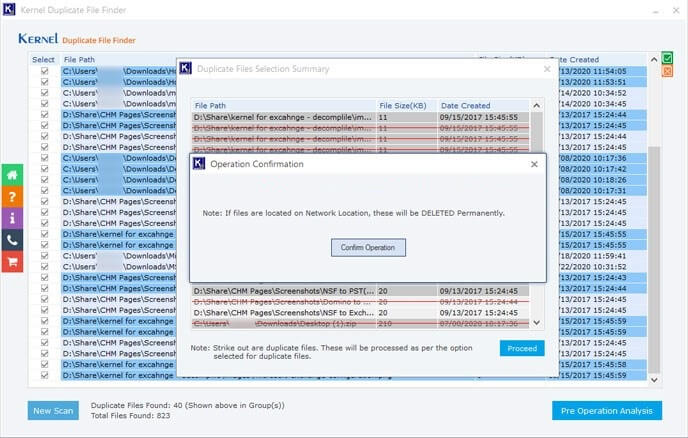Screen dimensions: 688x438
Task: Toggle checkbox for row dated 14/2020 10:34:52
Action: point(44,93)
